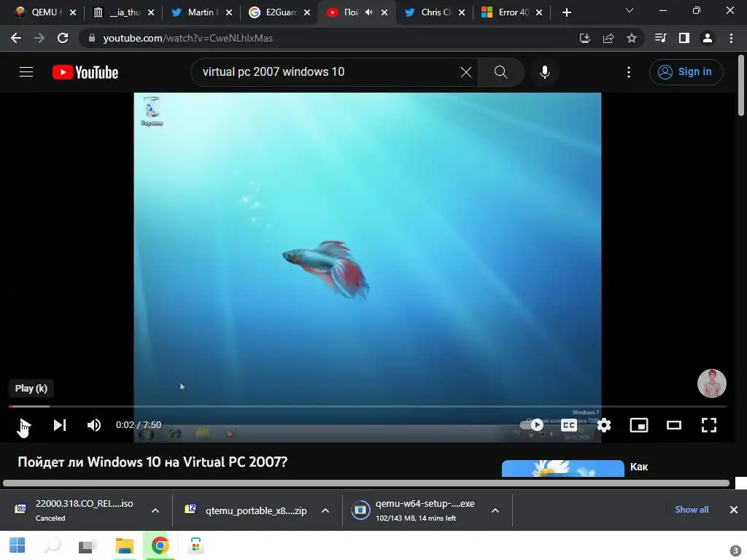Image resolution: width=747 pixels, height=560 pixels.
Task: Click the vertical page scrollbar thumb
Action: coord(741,86)
